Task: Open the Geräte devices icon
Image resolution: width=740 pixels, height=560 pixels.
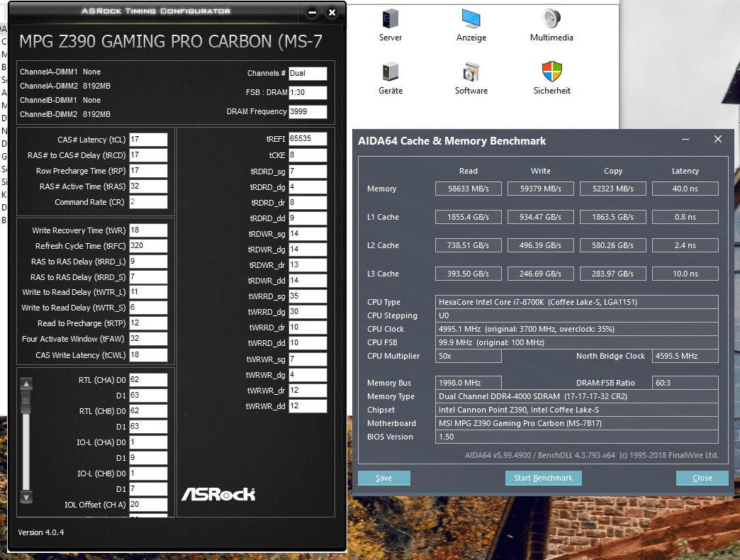Action: coord(391,72)
